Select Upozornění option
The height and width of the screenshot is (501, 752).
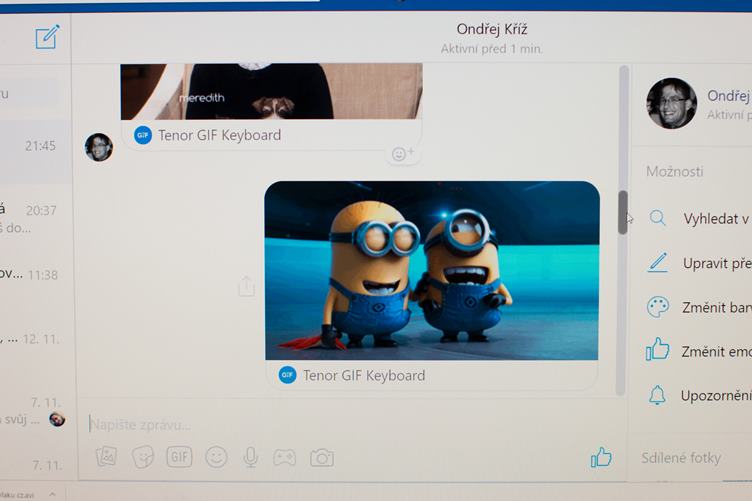point(701,395)
